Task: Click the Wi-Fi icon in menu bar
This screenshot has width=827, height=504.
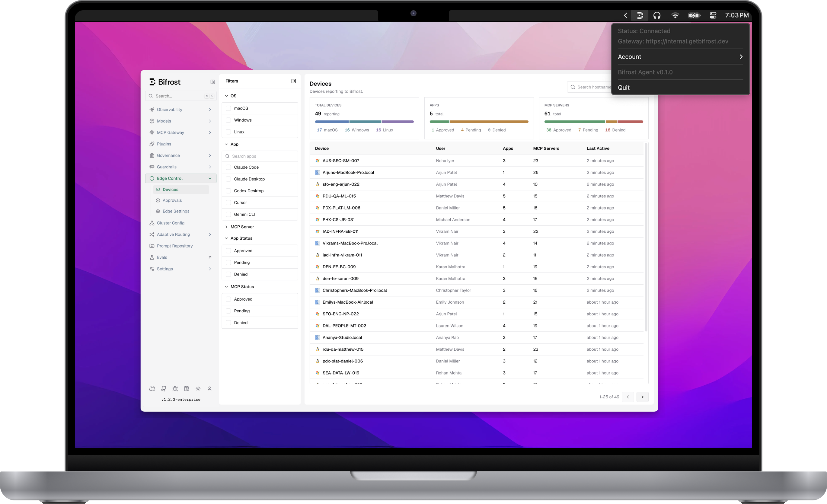Action: click(x=675, y=15)
